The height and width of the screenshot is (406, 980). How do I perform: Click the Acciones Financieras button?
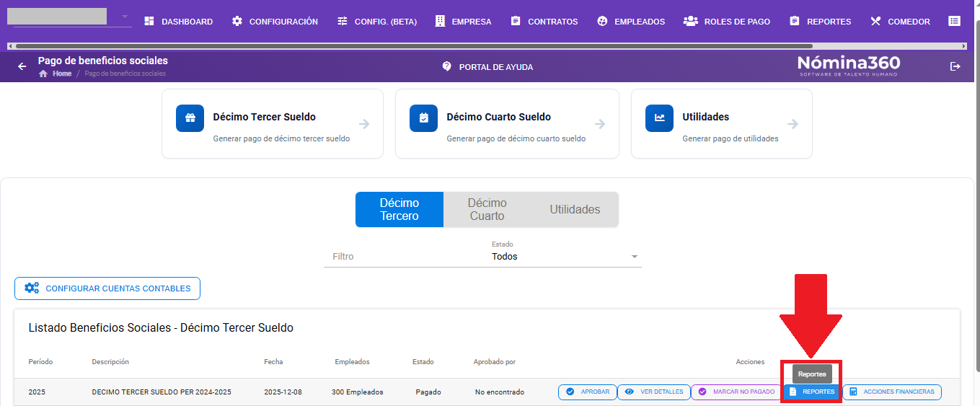(x=892, y=392)
